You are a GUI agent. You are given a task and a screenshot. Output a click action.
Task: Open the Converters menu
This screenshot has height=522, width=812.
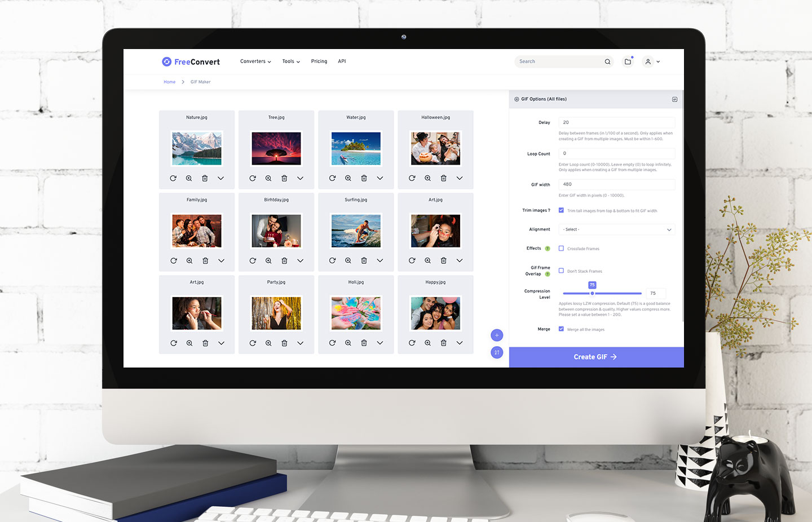tap(255, 61)
